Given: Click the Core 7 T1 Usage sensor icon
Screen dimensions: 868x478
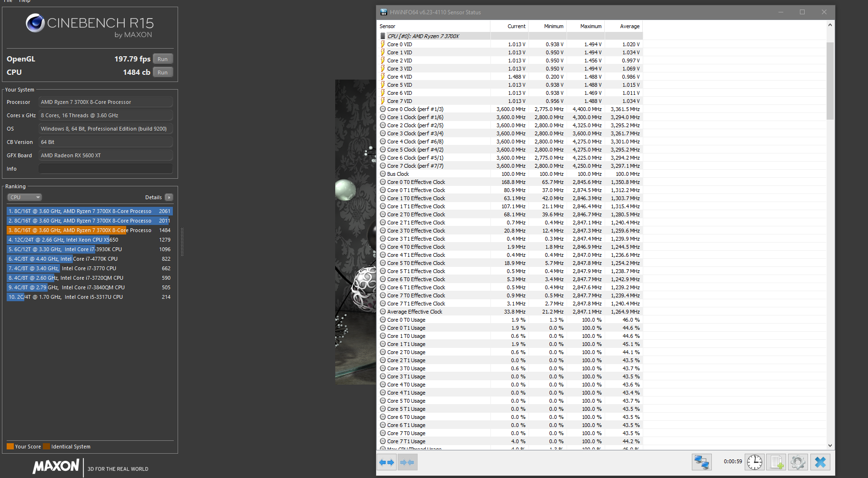Looking at the screenshot, I should pyautogui.click(x=383, y=441).
